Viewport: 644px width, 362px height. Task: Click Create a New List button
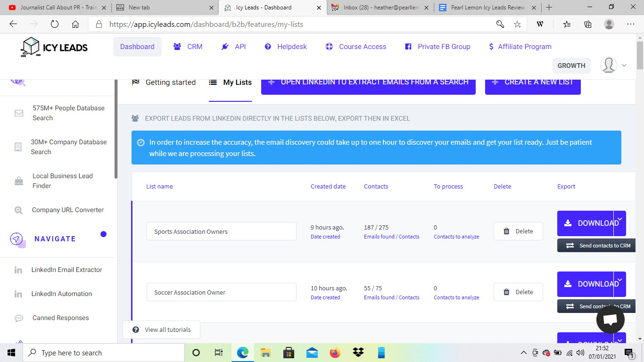pyautogui.click(x=533, y=84)
